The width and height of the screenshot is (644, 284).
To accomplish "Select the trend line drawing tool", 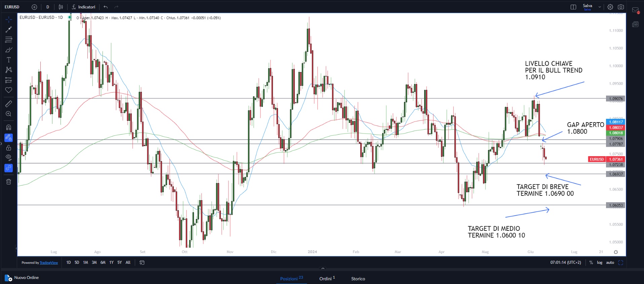I will pos(9,30).
